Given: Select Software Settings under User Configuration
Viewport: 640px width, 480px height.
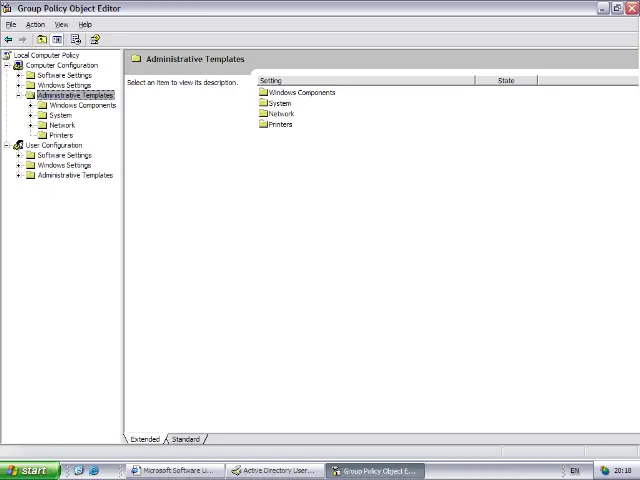Looking at the screenshot, I should (x=64, y=155).
